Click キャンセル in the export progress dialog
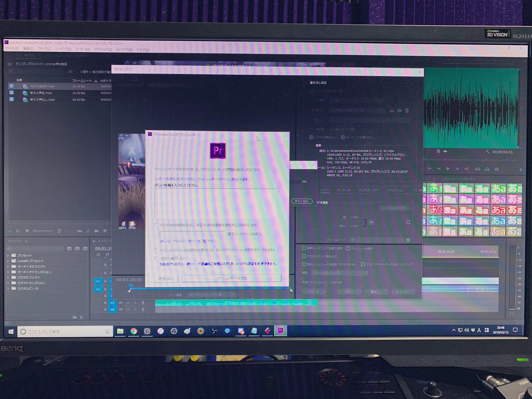The height and width of the screenshot is (399, 532). point(301,201)
